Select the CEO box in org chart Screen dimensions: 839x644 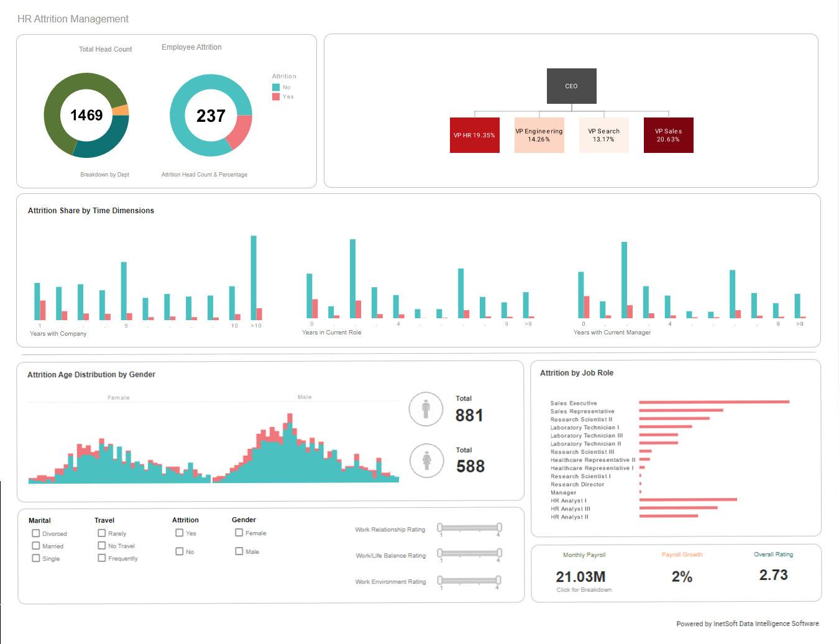pos(571,86)
